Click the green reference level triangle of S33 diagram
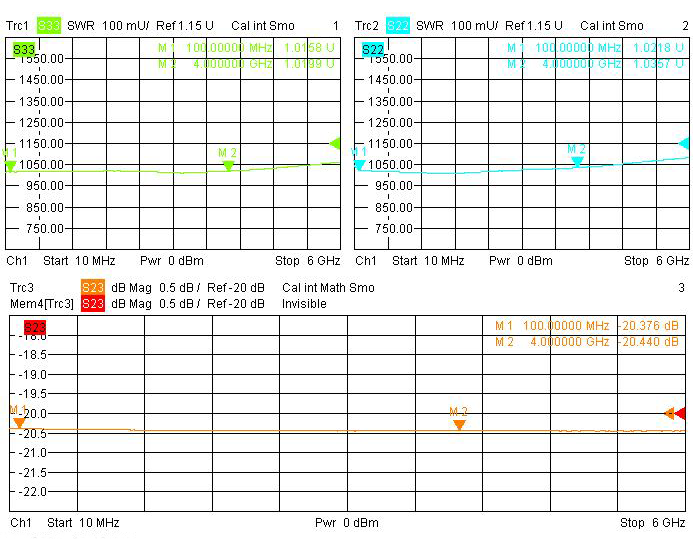The height and width of the screenshot is (539, 693). coord(335,143)
